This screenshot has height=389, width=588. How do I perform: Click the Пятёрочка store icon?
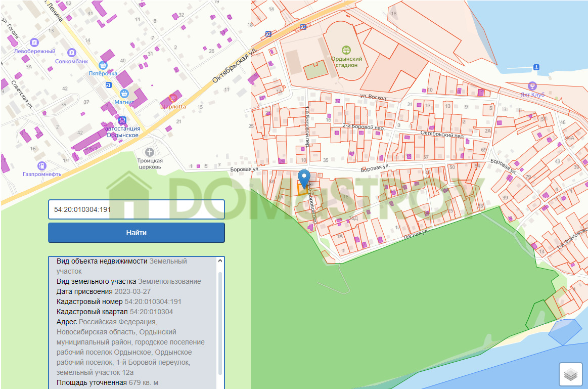pyautogui.click(x=103, y=65)
